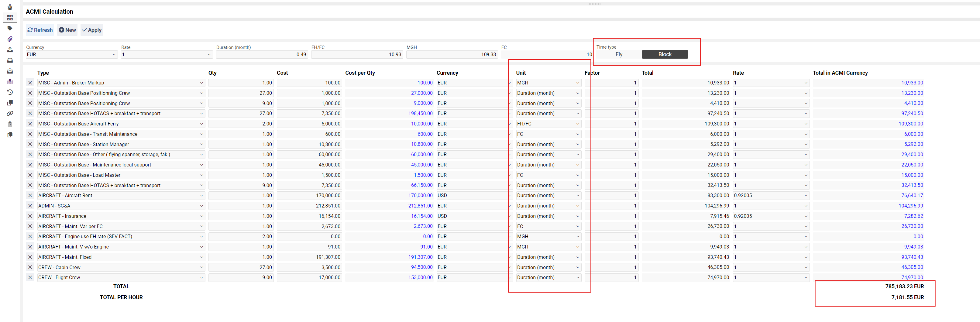Expand Unit dropdown for Broker Markup row

pyautogui.click(x=577, y=83)
